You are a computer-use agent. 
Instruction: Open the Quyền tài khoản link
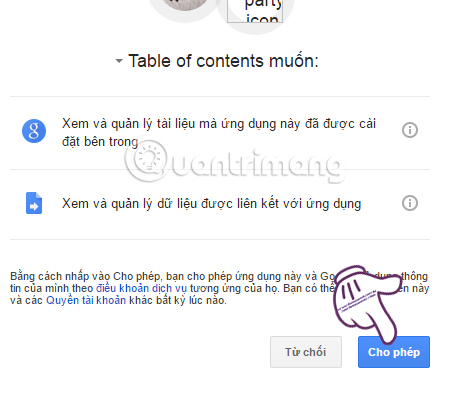[x=86, y=300]
